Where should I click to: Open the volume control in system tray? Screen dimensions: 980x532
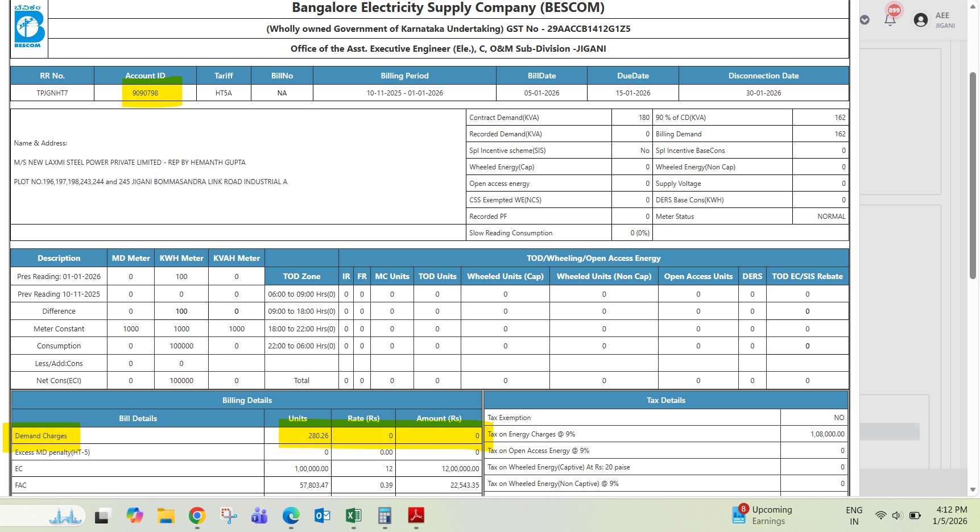coord(897,516)
